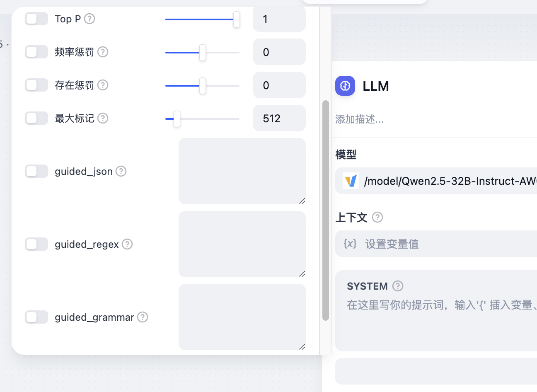Click the 最大标记 value field showing 512

tap(279, 119)
